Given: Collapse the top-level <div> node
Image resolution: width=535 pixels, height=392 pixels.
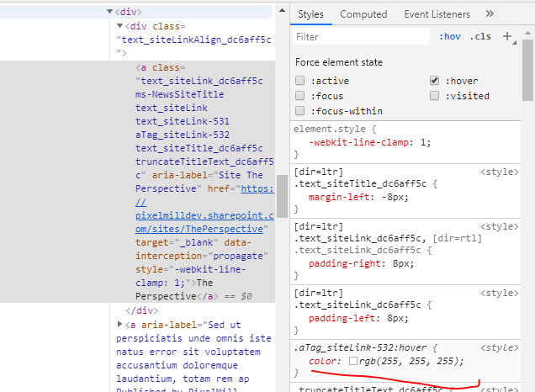Looking at the screenshot, I should tap(109, 12).
